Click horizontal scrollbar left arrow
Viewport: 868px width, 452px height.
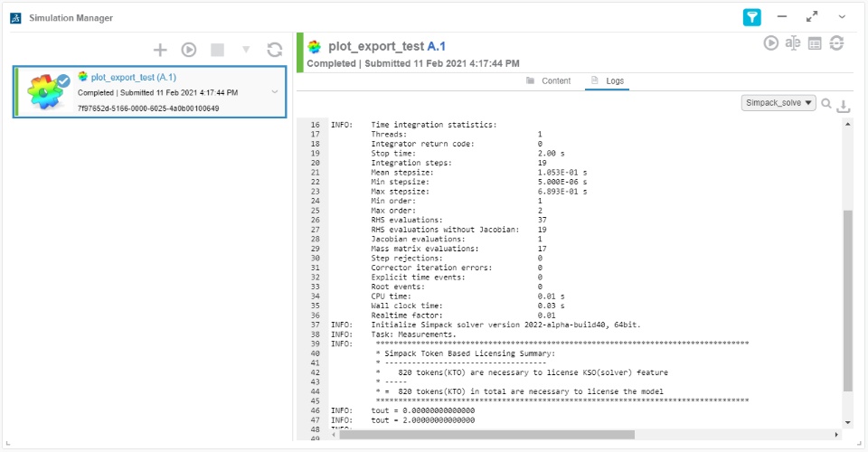334,435
